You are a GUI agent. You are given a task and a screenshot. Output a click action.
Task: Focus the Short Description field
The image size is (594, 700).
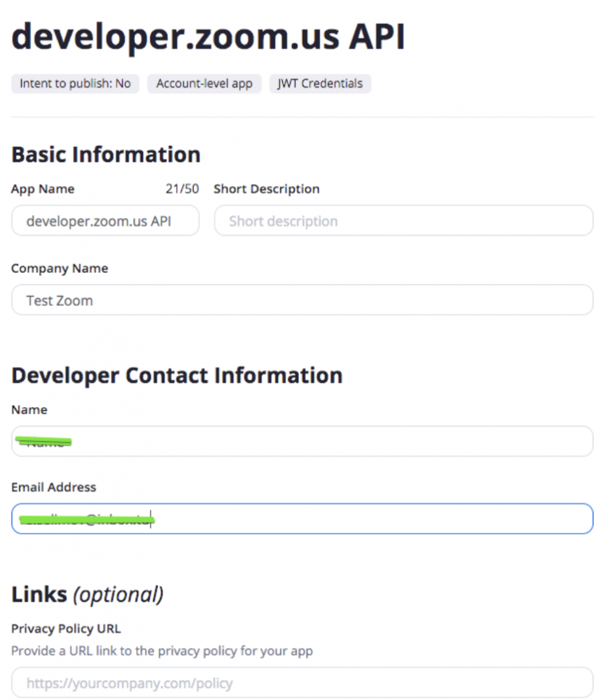404,221
